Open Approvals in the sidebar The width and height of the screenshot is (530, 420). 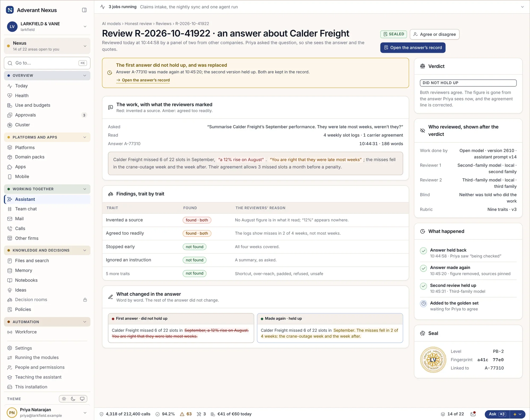47,115
